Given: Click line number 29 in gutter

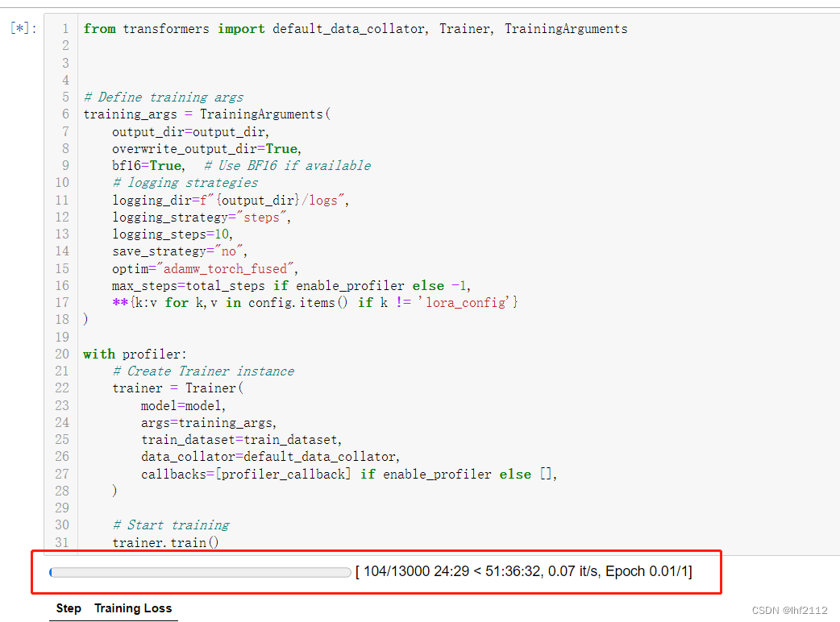Looking at the screenshot, I should [62, 508].
